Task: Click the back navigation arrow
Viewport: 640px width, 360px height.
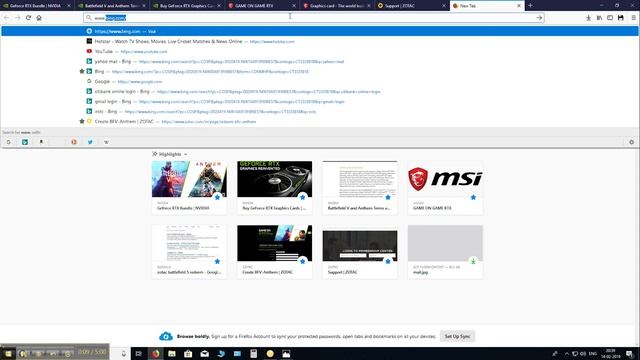Action: 7,18
